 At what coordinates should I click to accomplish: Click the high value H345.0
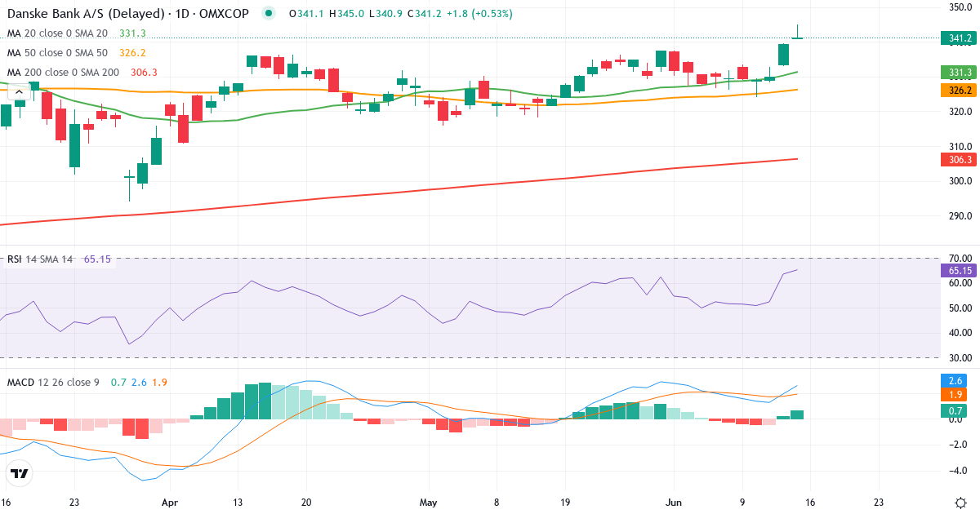[x=346, y=14]
